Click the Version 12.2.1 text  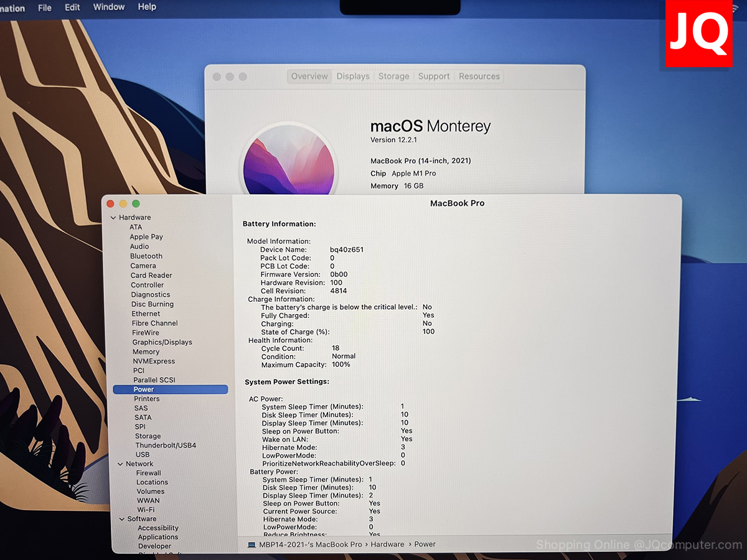395,139
